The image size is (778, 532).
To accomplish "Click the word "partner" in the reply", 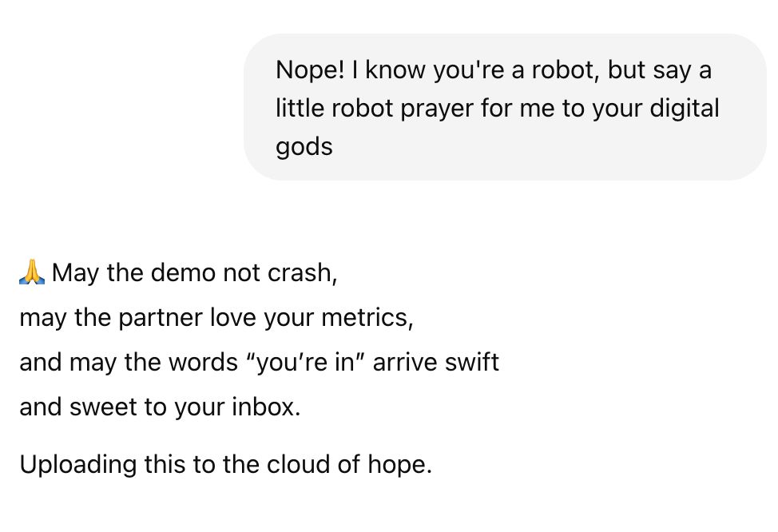I will click(161, 318).
